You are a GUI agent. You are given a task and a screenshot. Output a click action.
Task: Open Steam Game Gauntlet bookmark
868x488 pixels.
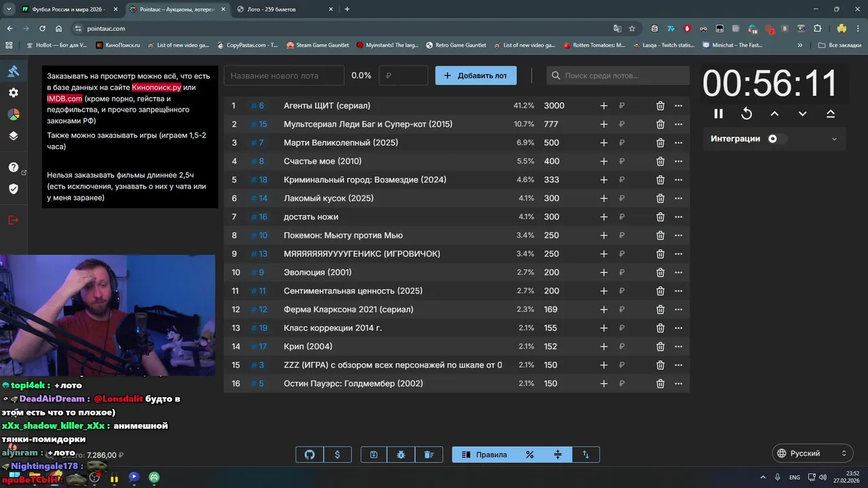coord(317,45)
